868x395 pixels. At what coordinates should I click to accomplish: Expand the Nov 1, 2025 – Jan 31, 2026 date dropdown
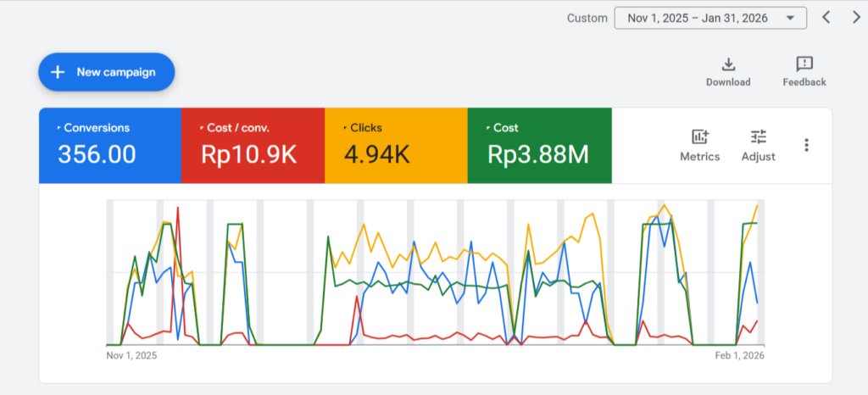pyautogui.click(x=710, y=18)
